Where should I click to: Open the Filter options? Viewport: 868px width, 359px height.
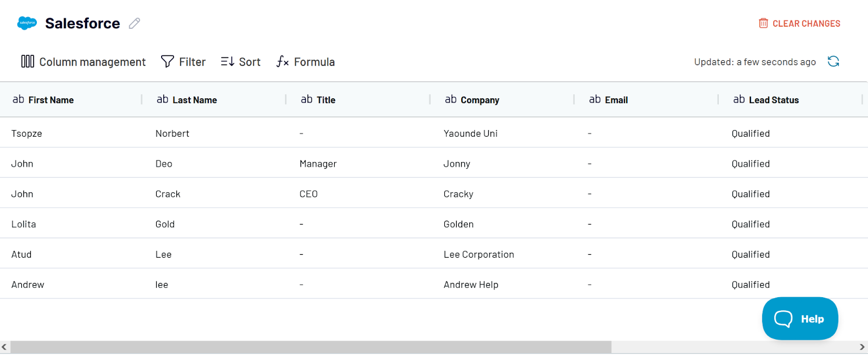coord(183,62)
